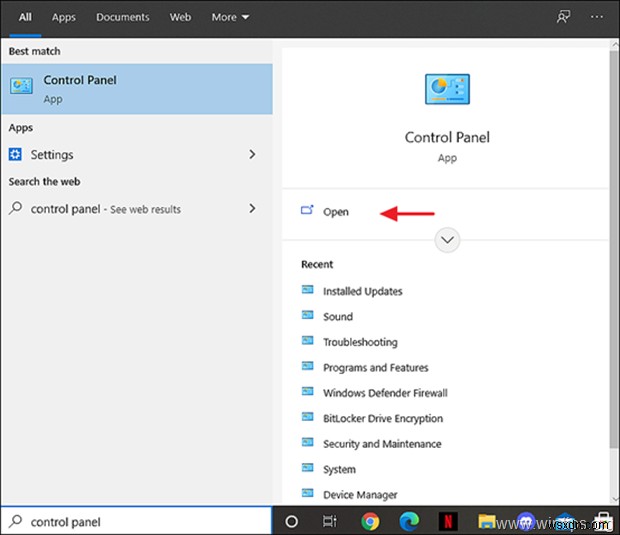This screenshot has height=535, width=620.
Task: Click the search box containing control panel
Action: click(x=136, y=521)
